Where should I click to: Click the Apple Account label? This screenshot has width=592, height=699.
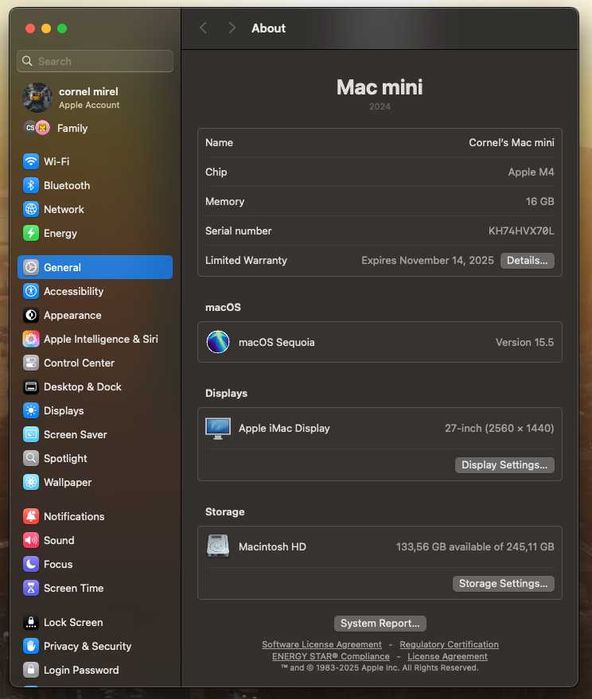[x=89, y=105]
